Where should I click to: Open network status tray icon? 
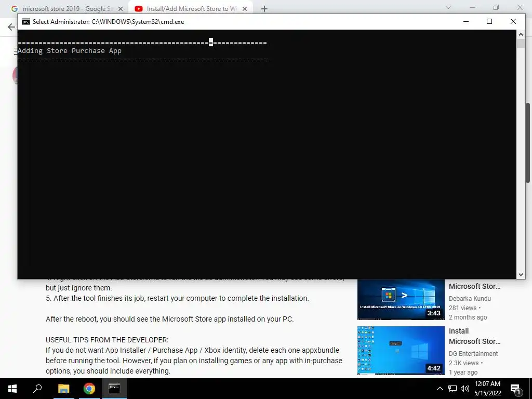[x=453, y=389]
